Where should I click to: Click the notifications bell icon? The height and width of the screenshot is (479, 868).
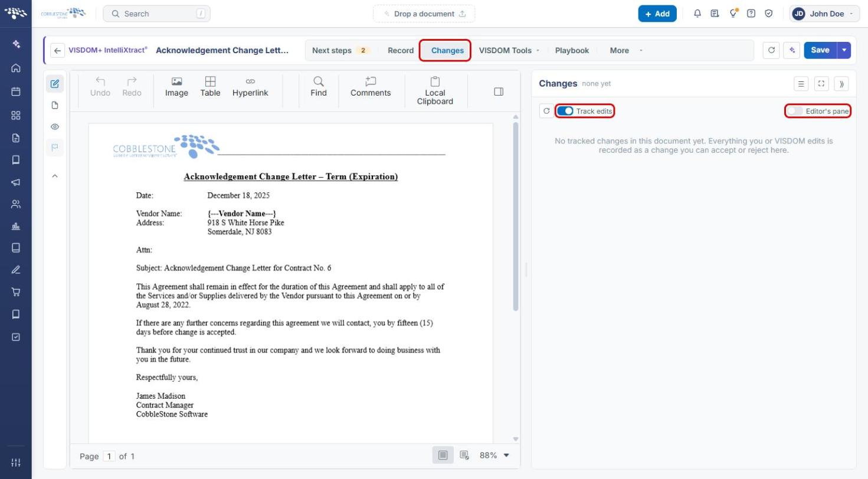point(697,14)
